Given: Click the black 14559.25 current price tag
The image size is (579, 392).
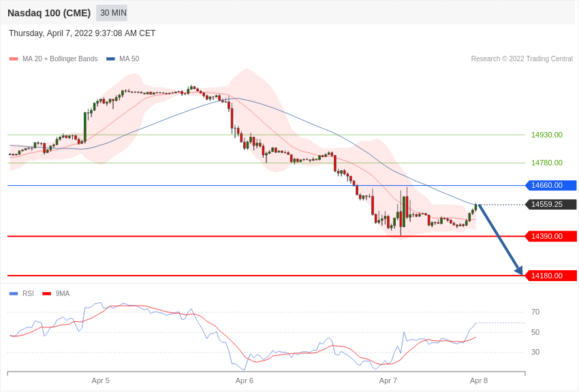Looking at the screenshot, I should 551,204.
